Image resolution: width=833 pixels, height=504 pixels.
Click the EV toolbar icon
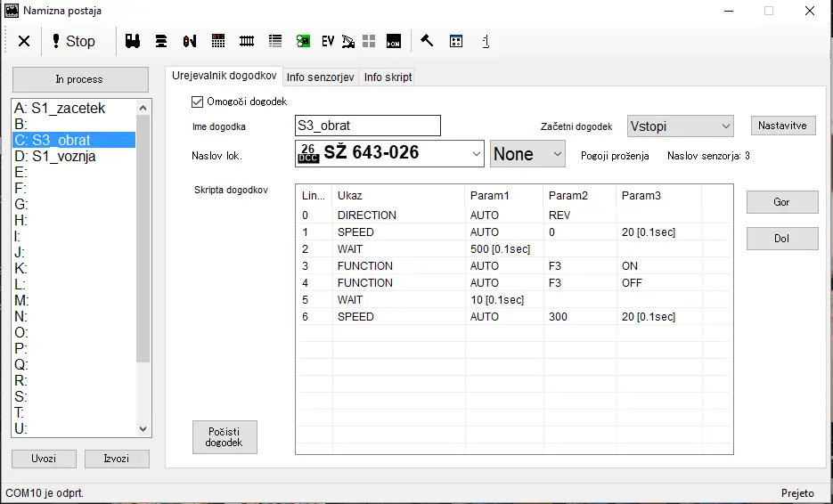pos(328,41)
